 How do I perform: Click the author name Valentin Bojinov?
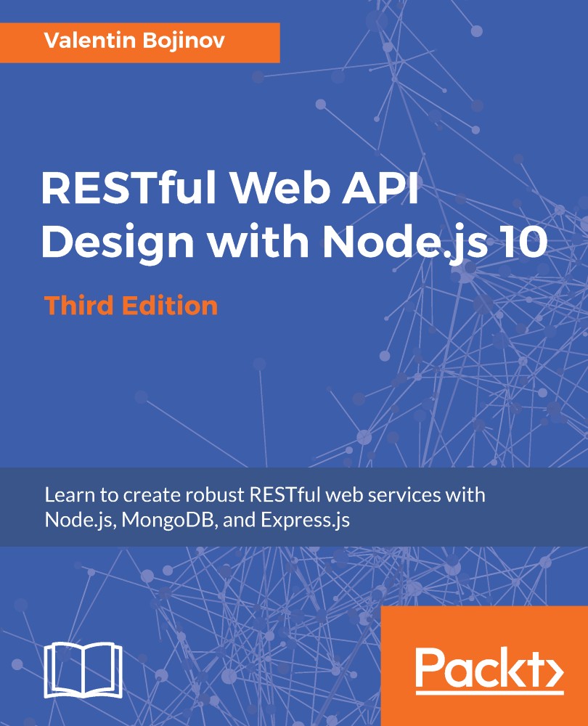tap(134, 42)
